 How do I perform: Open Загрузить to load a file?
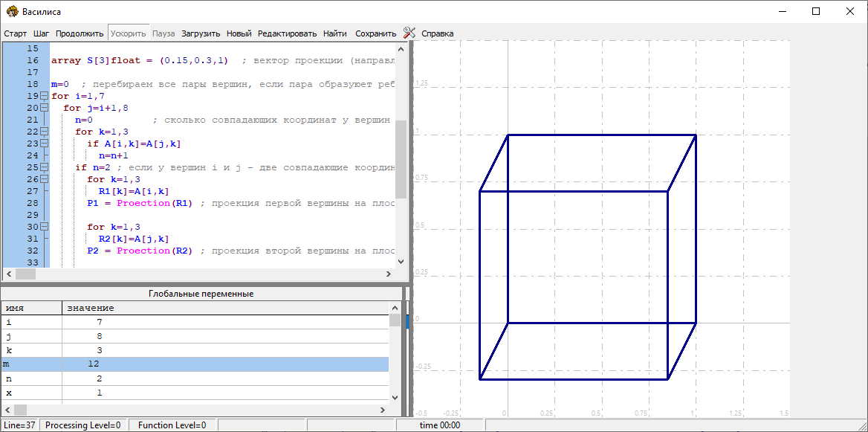[201, 33]
